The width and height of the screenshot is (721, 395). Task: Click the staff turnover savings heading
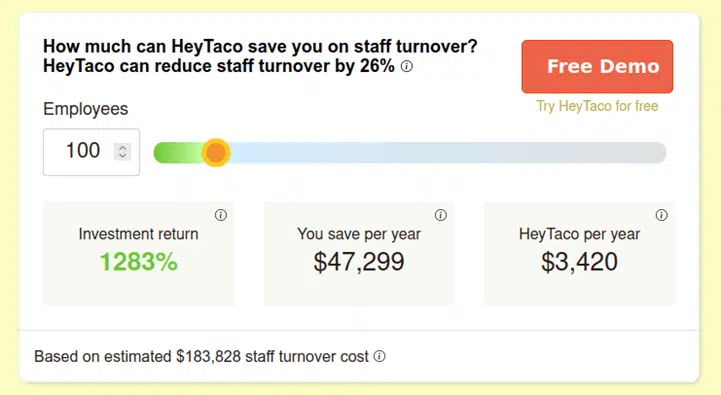click(x=260, y=56)
